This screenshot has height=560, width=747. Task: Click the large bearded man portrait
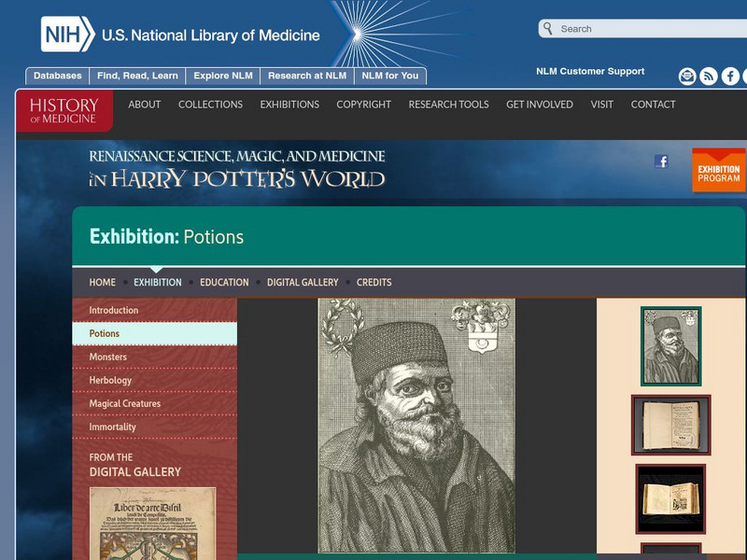pos(416,426)
